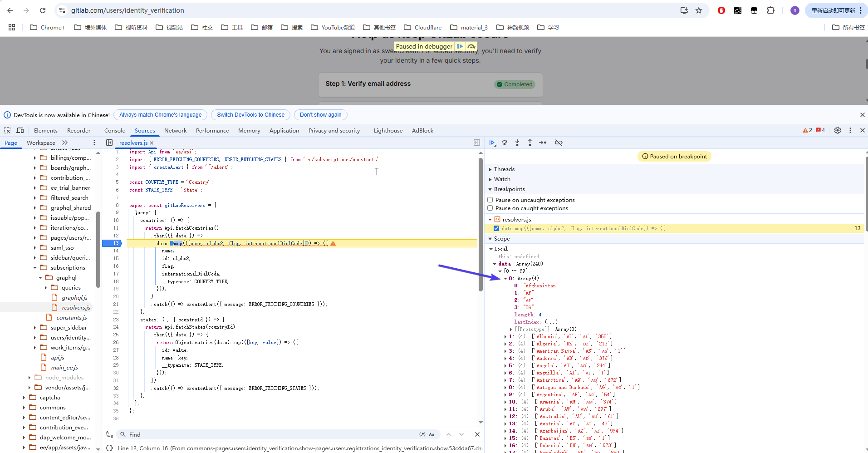Expand array entry for Albania
This screenshot has height=453, width=868.
point(505,336)
